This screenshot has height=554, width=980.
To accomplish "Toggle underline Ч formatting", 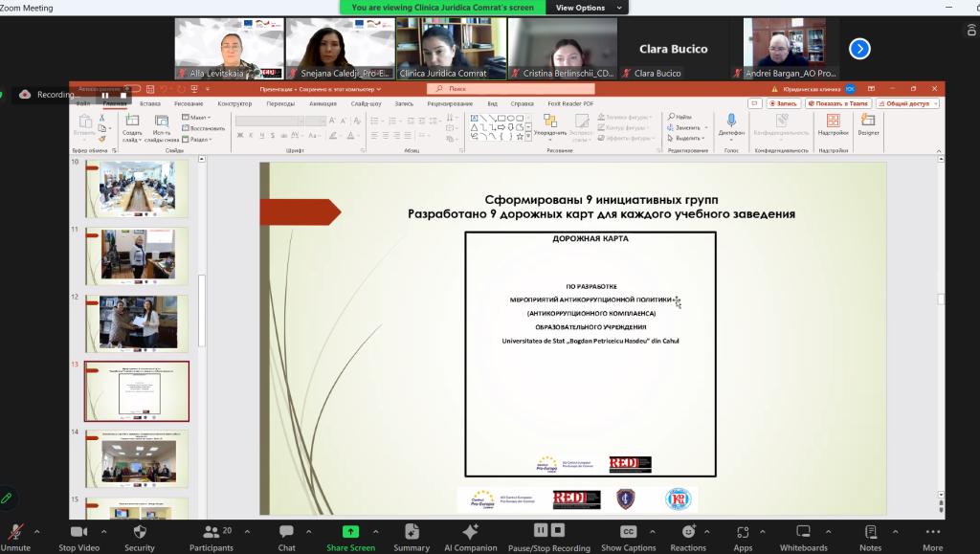I will coord(262,136).
